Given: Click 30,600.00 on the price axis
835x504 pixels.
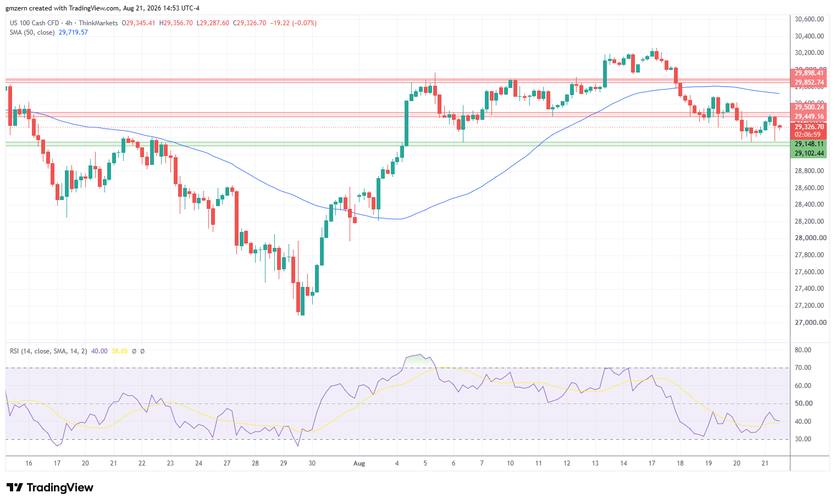Looking at the screenshot, I should 809,19.
